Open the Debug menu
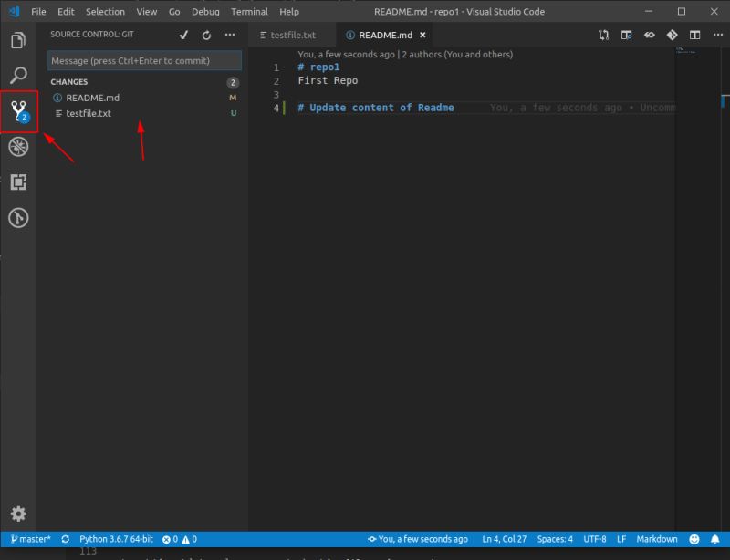 click(205, 12)
